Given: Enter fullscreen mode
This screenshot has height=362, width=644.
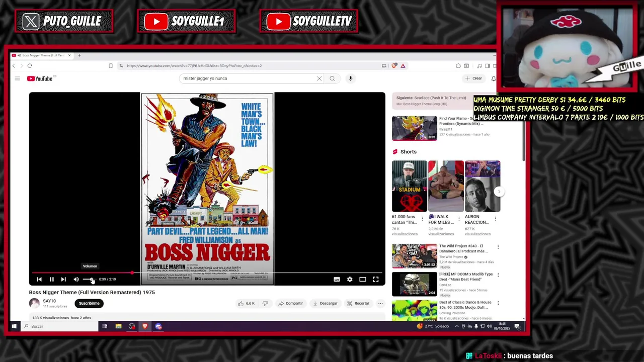Looking at the screenshot, I should pyautogui.click(x=375, y=280).
